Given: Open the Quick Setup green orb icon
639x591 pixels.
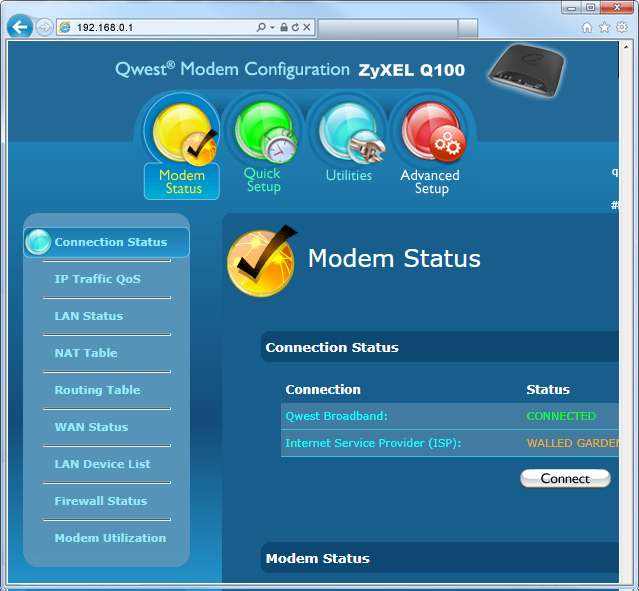Looking at the screenshot, I should pos(266,132).
